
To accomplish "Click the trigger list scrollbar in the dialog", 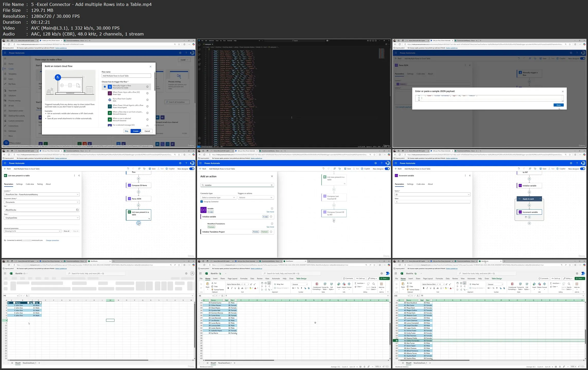I will (x=155, y=81).
